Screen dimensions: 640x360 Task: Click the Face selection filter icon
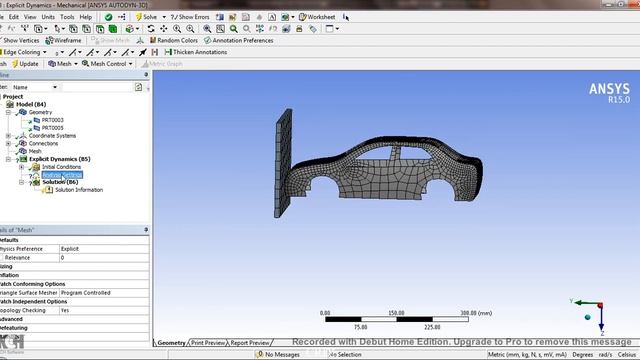(100, 29)
